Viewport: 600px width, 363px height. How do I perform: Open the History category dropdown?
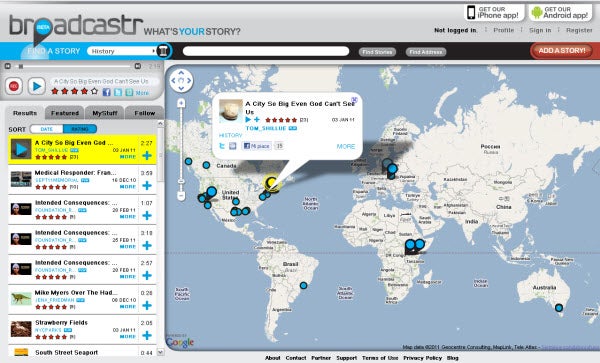pyautogui.click(x=122, y=51)
